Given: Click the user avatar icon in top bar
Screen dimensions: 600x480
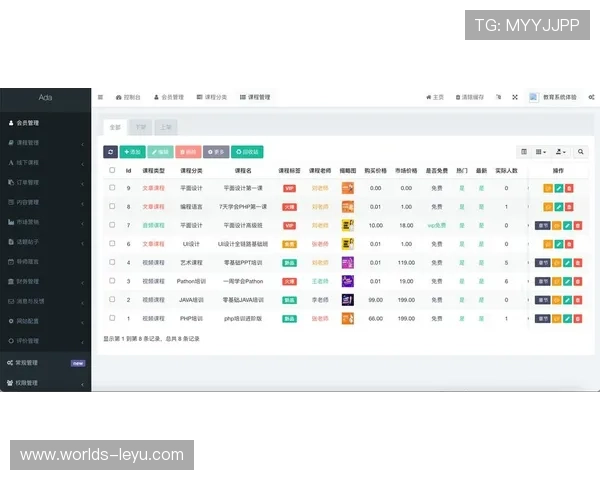Looking at the screenshot, I should tap(533, 97).
